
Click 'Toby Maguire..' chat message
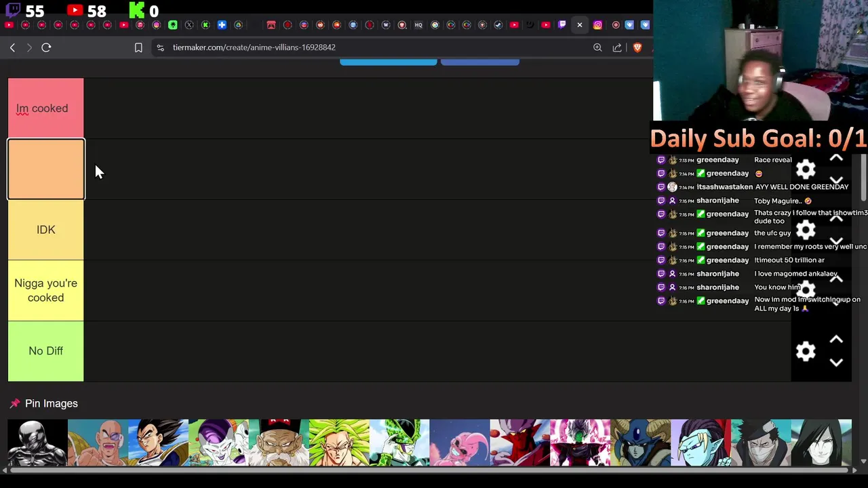783,201
